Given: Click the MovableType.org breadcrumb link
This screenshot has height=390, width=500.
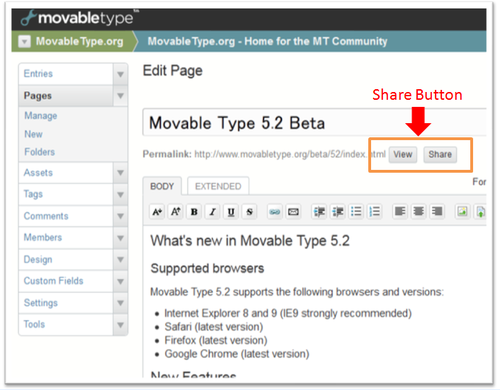Looking at the screenshot, I should point(79,41).
